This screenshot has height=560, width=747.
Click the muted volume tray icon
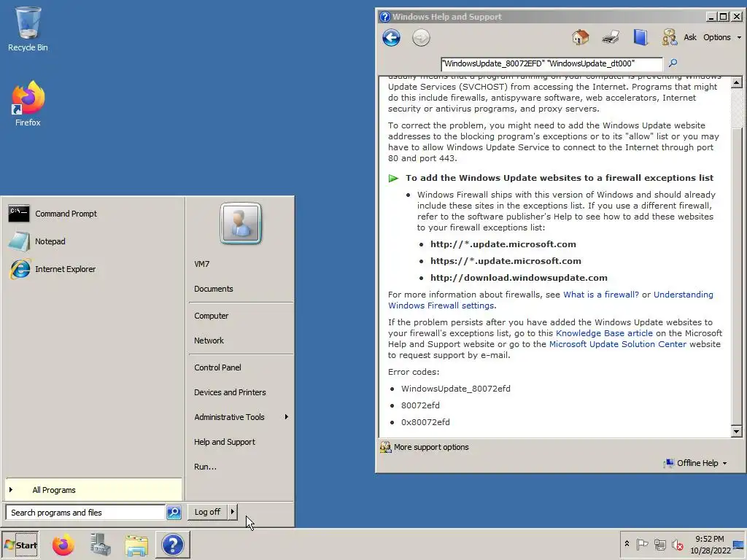678,544
